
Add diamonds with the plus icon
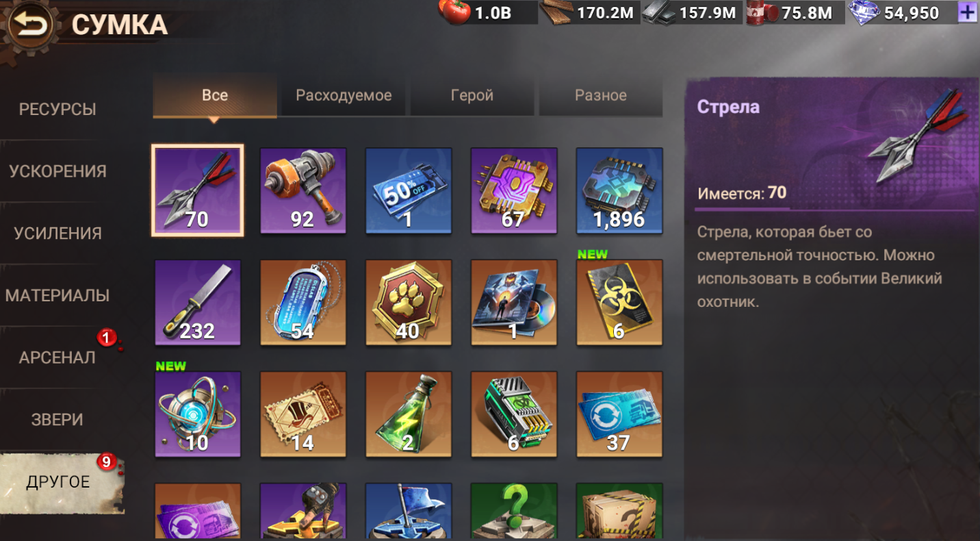click(x=968, y=12)
